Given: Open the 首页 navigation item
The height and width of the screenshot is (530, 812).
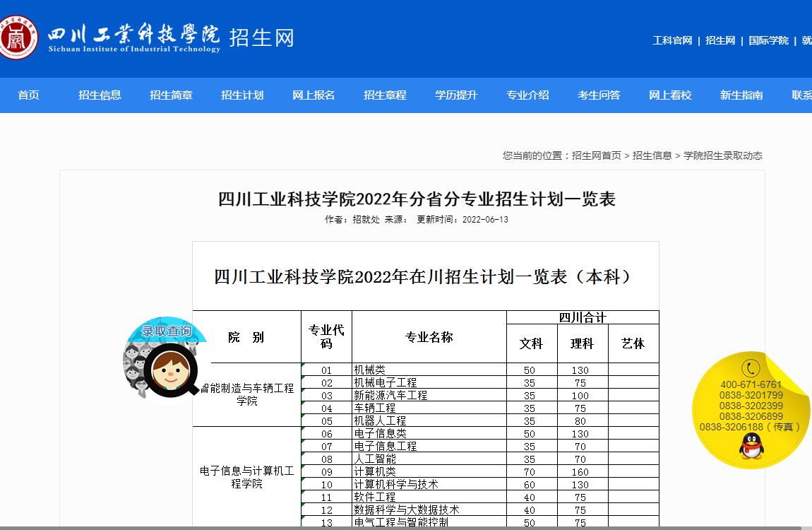Looking at the screenshot, I should coord(28,95).
